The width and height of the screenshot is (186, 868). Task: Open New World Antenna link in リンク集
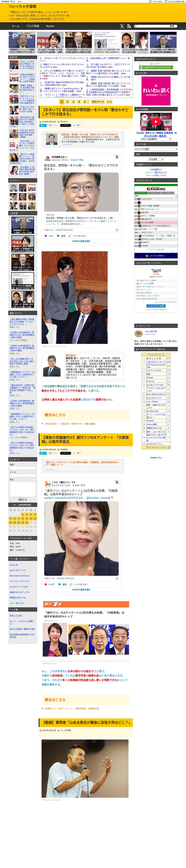[x=20, y=576]
